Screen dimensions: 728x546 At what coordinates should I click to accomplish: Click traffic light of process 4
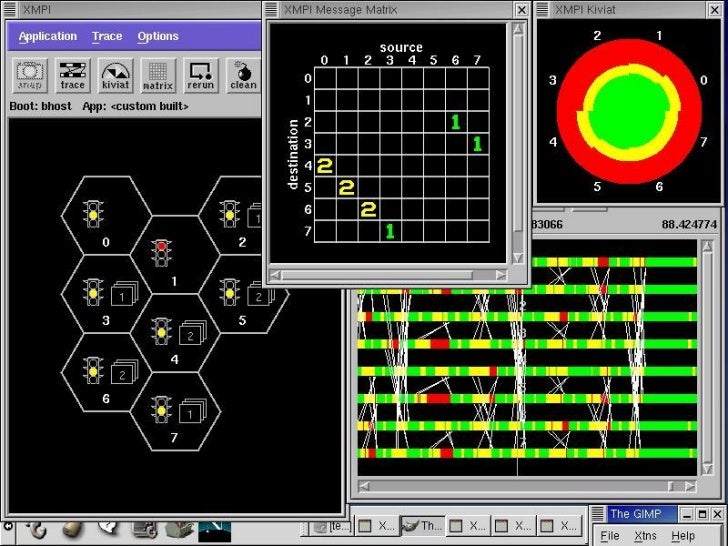[x=162, y=331]
